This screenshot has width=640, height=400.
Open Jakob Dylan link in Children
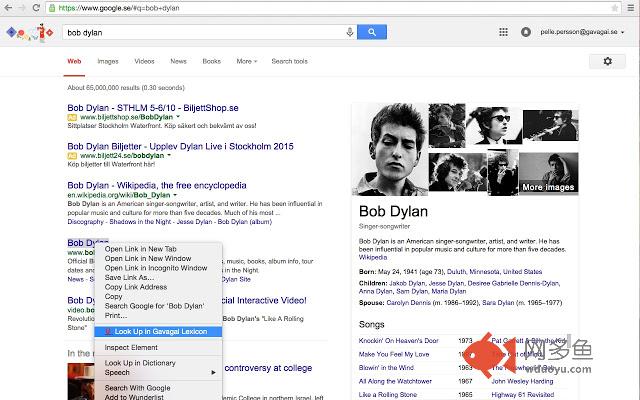[407, 283]
